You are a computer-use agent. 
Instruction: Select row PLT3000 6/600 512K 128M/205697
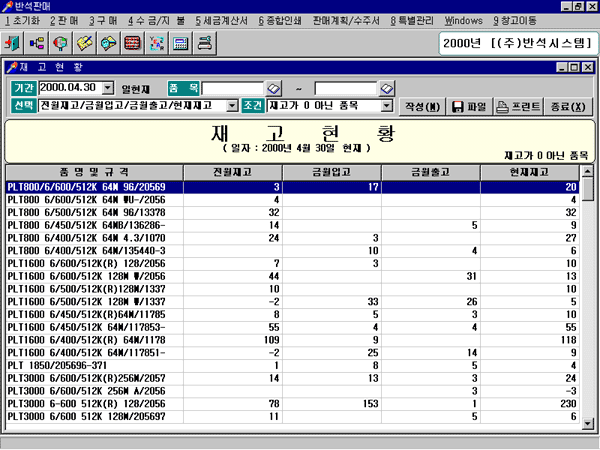[x=293, y=416]
